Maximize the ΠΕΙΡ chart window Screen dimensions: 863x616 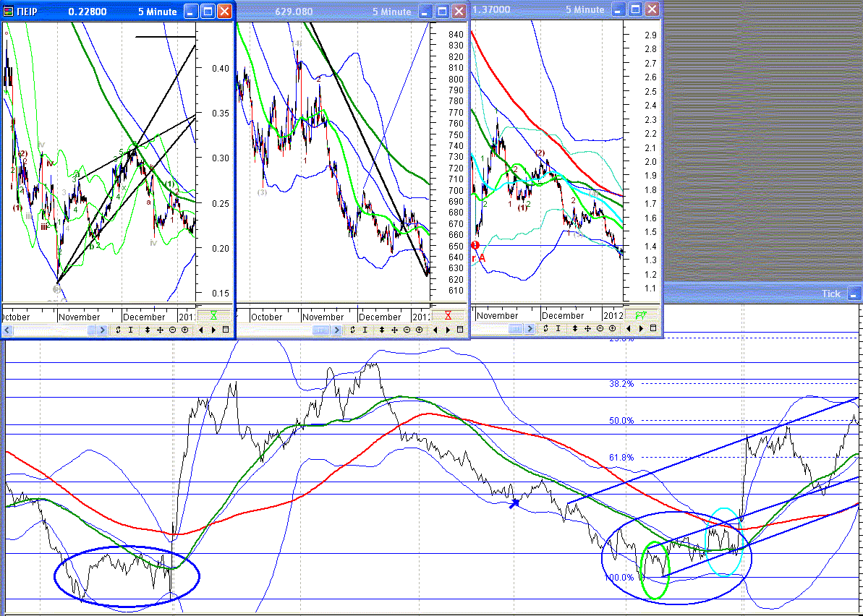click(208, 11)
